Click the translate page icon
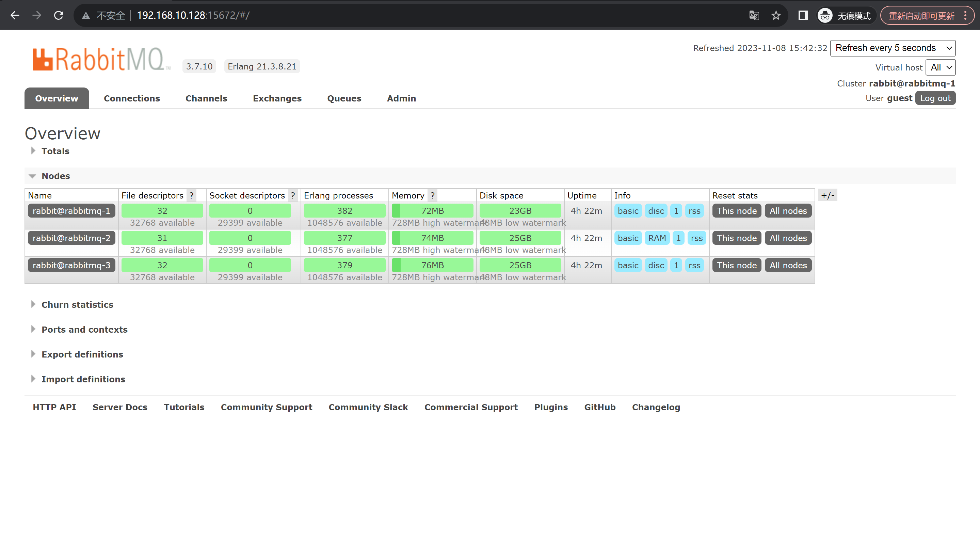 tap(754, 15)
